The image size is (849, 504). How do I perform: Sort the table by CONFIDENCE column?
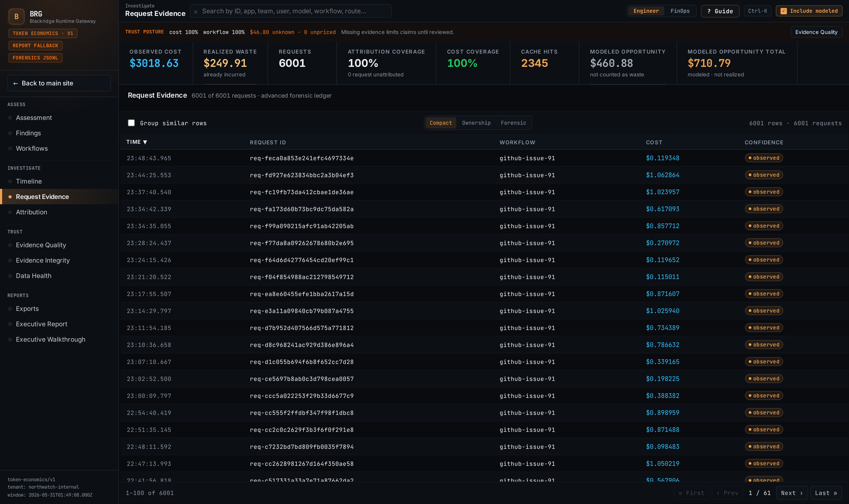click(764, 142)
